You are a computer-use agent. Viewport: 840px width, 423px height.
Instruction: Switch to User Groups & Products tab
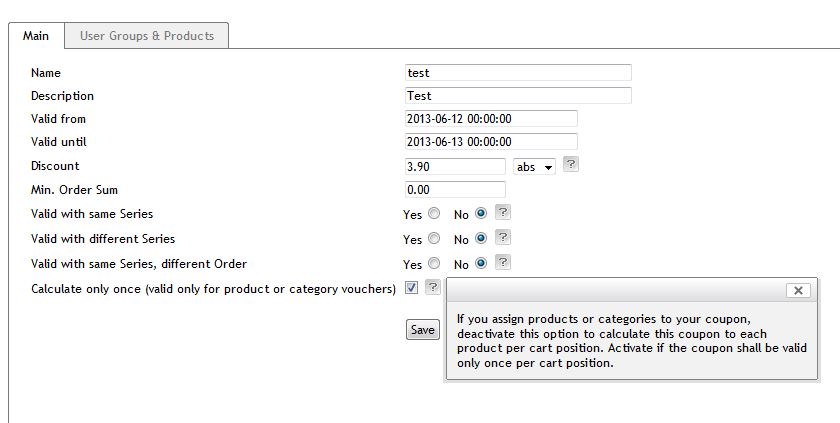147,36
